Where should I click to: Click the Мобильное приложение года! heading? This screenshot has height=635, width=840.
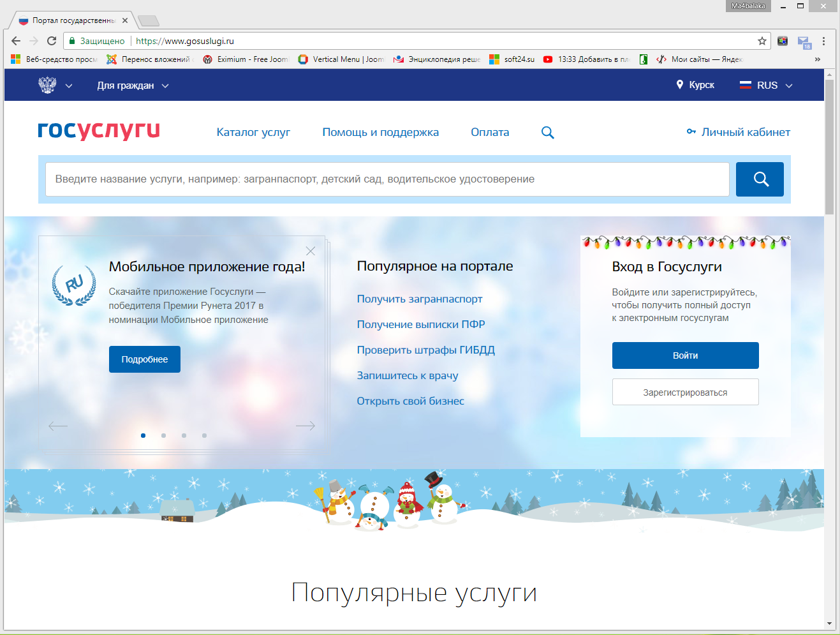click(207, 266)
